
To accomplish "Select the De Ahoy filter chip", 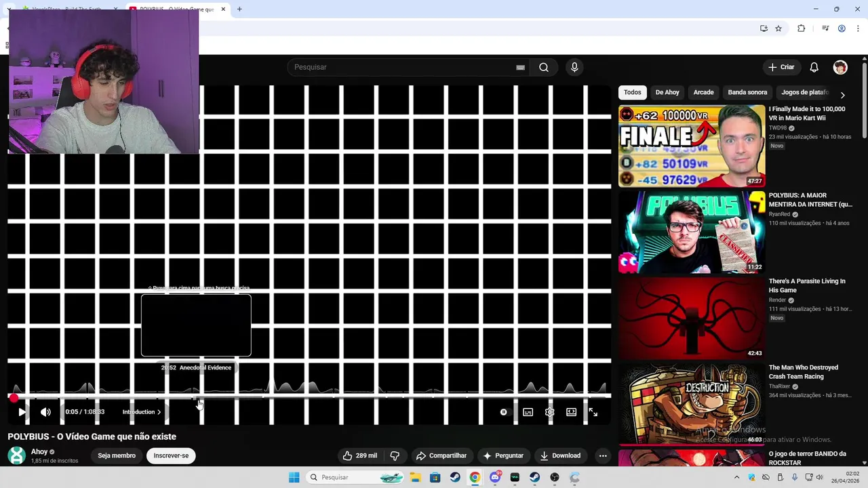I will [667, 92].
